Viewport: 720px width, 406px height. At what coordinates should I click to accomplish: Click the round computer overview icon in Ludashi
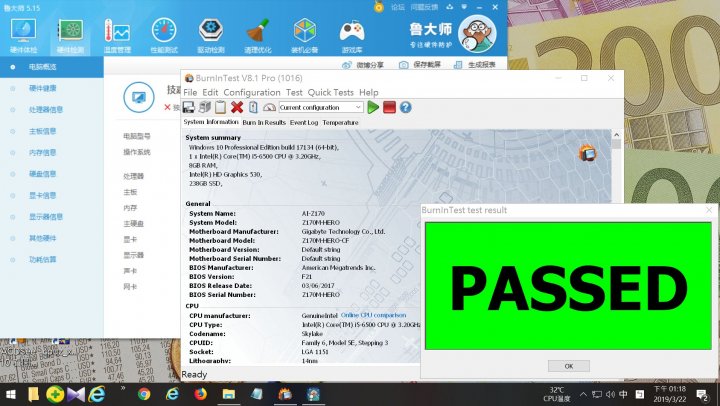(139, 97)
